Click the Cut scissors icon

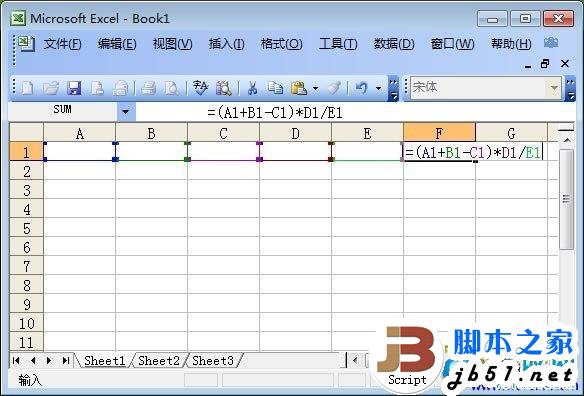[253, 88]
